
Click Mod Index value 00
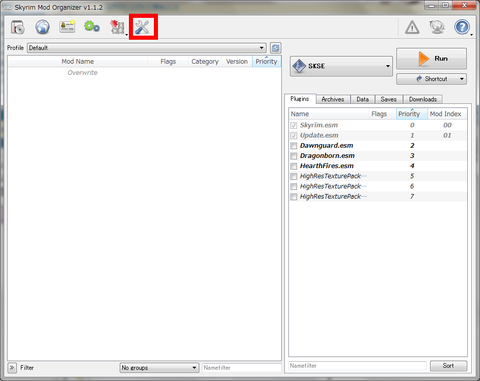pyautogui.click(x=447, y=125)
